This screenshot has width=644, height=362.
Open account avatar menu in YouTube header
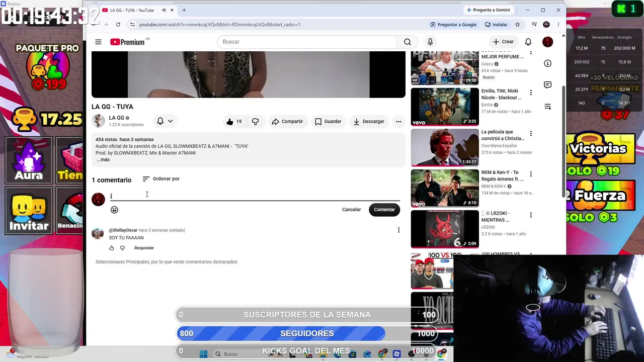pyautogui.click(x=547, y=42)
